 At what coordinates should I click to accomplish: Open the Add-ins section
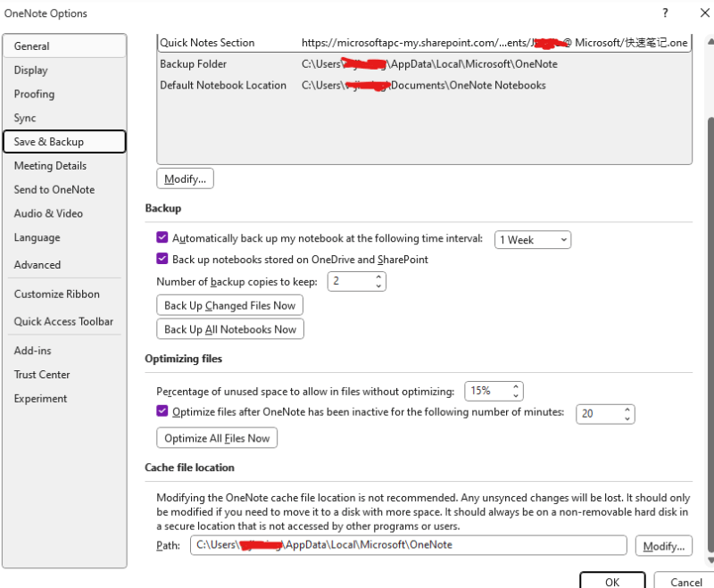coord(31,350)
